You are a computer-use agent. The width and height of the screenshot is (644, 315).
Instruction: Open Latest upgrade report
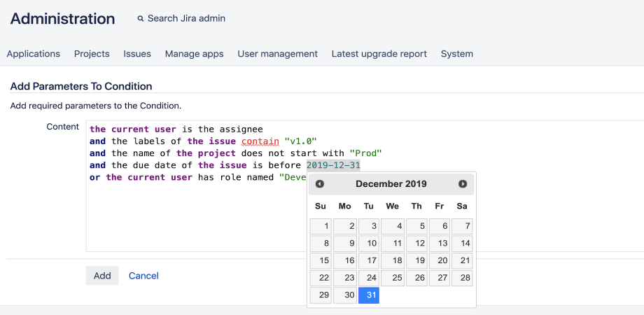coord(379,54)
